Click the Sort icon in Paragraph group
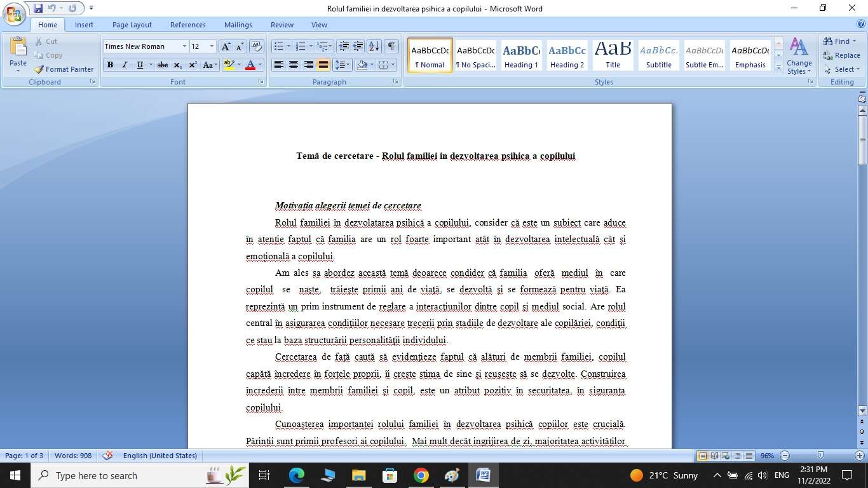 374,46
